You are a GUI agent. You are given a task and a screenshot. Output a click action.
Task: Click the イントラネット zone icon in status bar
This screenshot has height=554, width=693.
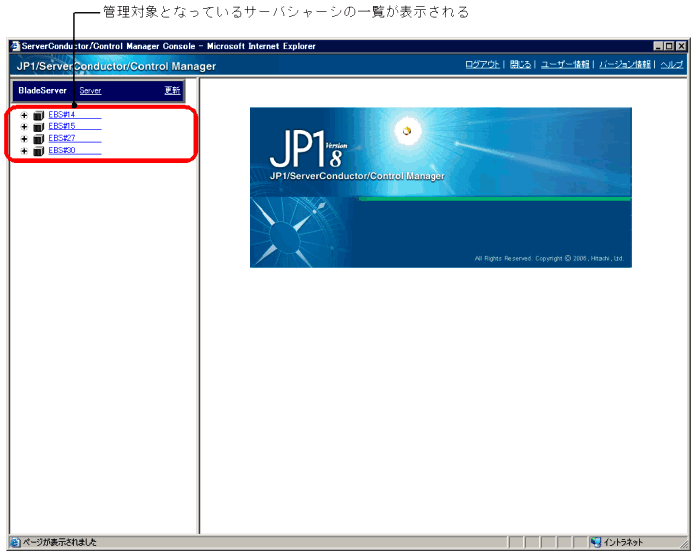click(596, 542)
